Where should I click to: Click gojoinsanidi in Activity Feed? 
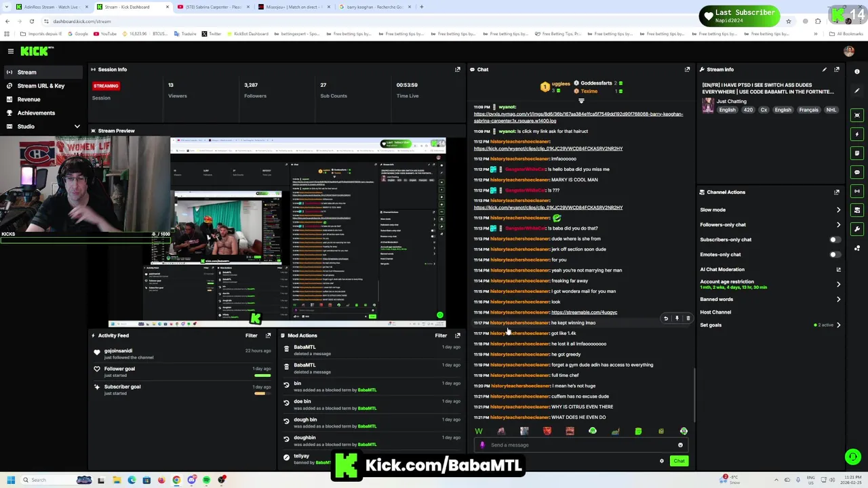[x=118, y=351]
